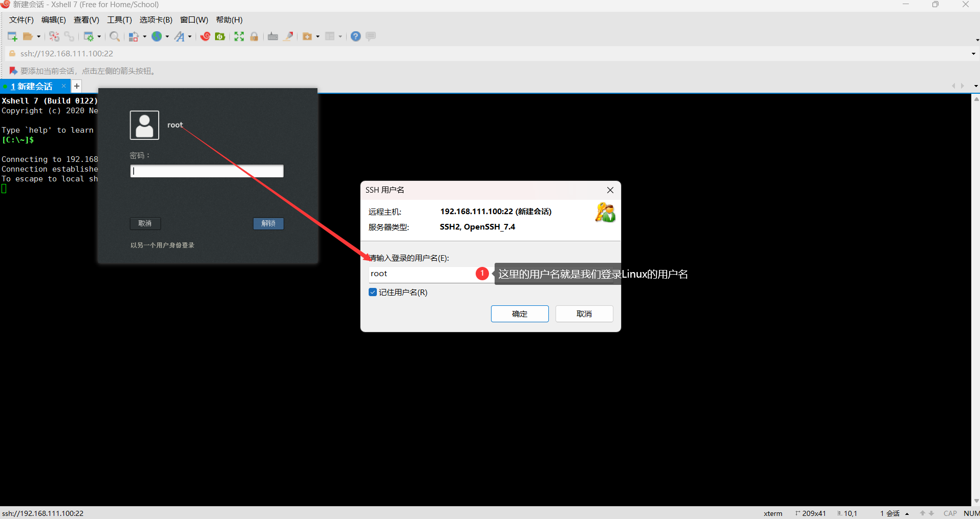Toggle full screen with green arrows icon
The image size is (980, 519).
pos(239,36)
